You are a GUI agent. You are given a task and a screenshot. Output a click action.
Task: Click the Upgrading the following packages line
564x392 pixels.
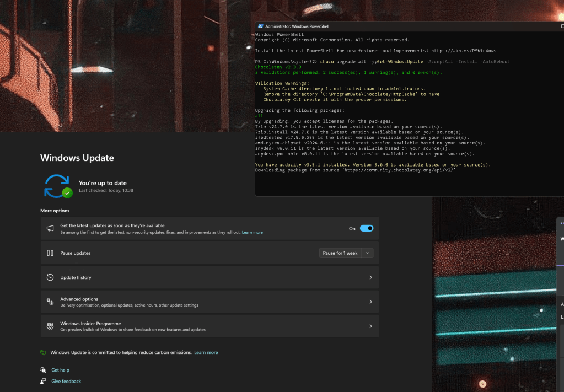[299, 110]
